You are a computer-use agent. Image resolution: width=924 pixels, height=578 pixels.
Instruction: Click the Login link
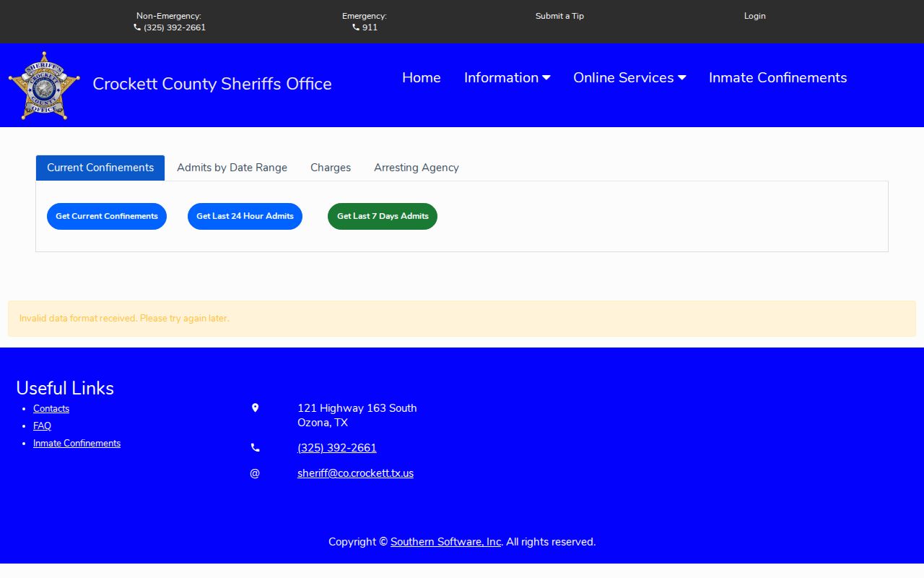pos(754,16)
